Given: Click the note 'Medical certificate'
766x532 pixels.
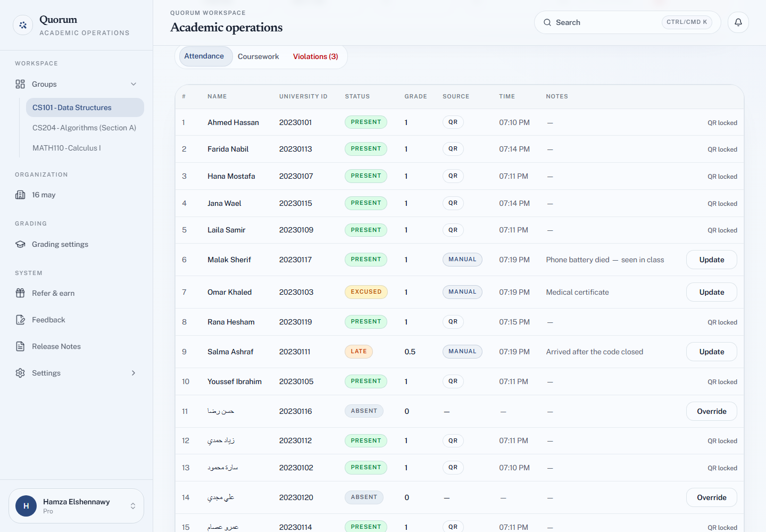Looking at the screenshot, I should click(577, 292).
